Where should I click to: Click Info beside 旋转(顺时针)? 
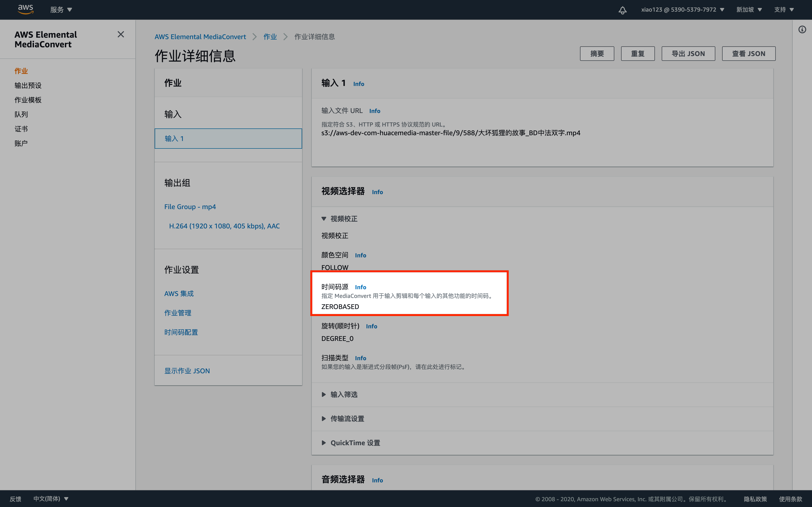tap(371, 326)
